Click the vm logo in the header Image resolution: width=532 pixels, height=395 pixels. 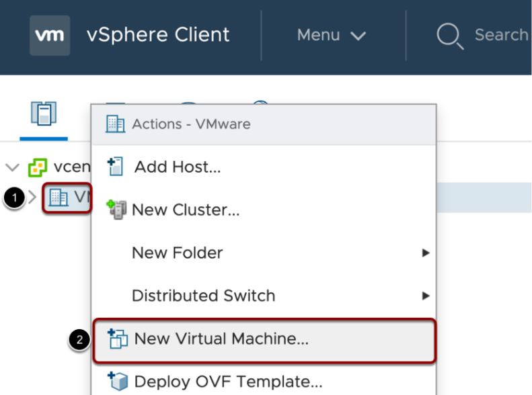[x=50, y=36]
